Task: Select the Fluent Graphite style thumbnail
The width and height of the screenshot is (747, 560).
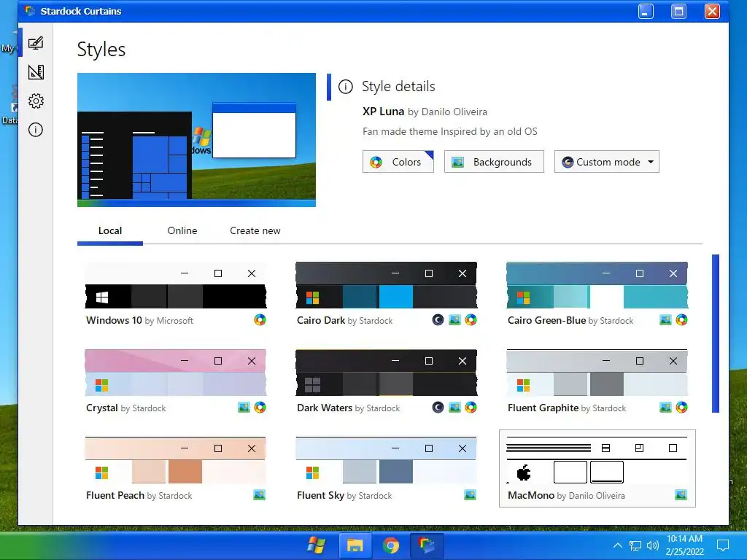Action: point(597,373)
